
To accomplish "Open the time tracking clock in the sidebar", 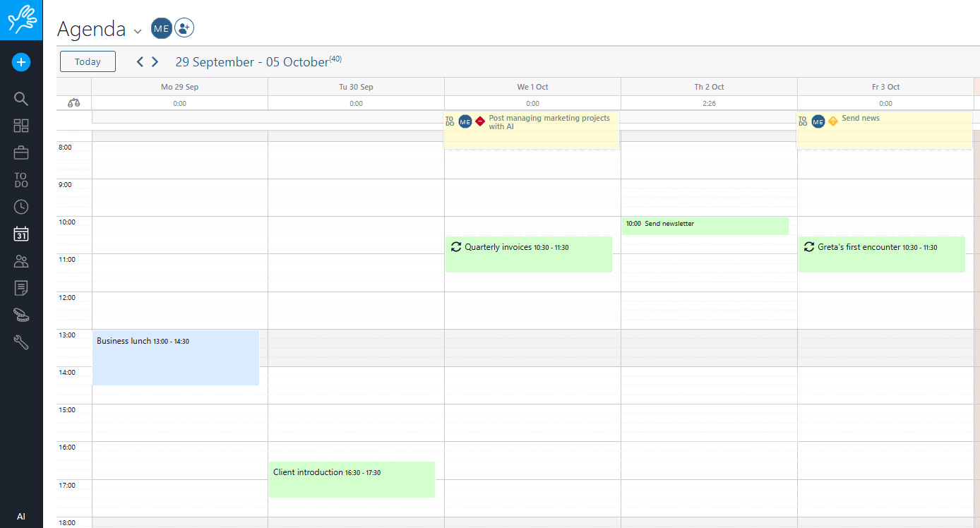I will [20, 206].
